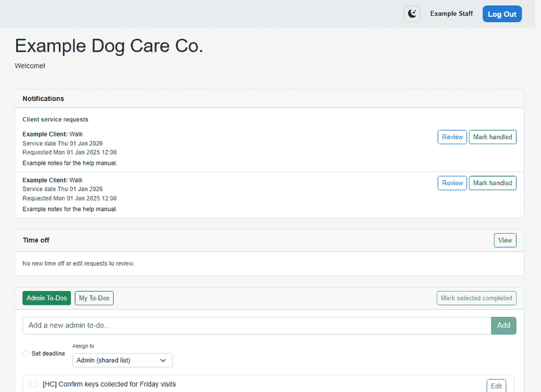
Task: Mark the second walk request as handled
Action: click(492, 183)
